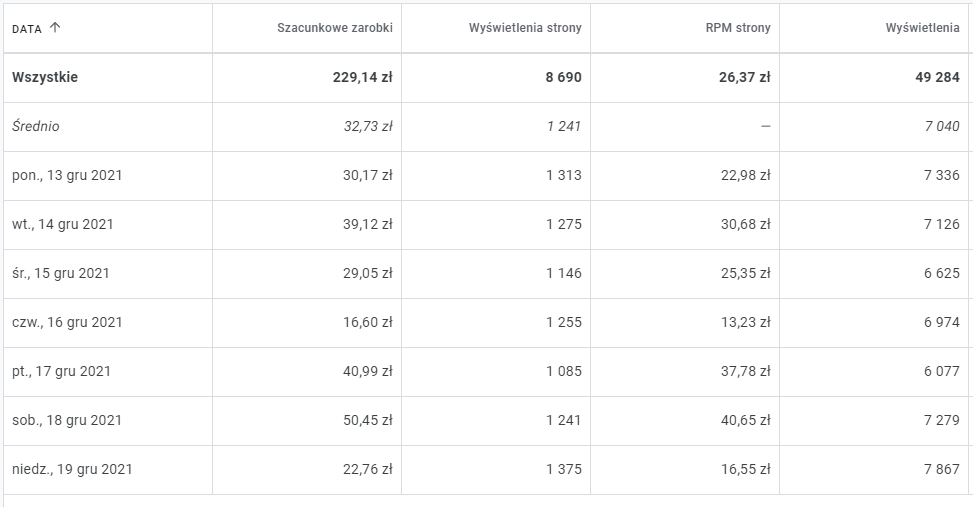973x507 pixels.
Task: Click the Wyświetlenia column header
Action: [922, 28]
